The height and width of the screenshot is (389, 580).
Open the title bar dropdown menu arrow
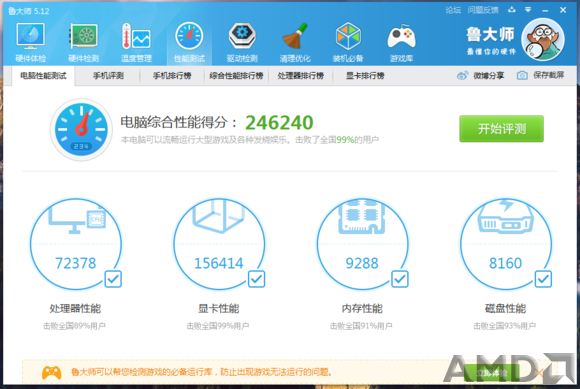tap(528, 10)
